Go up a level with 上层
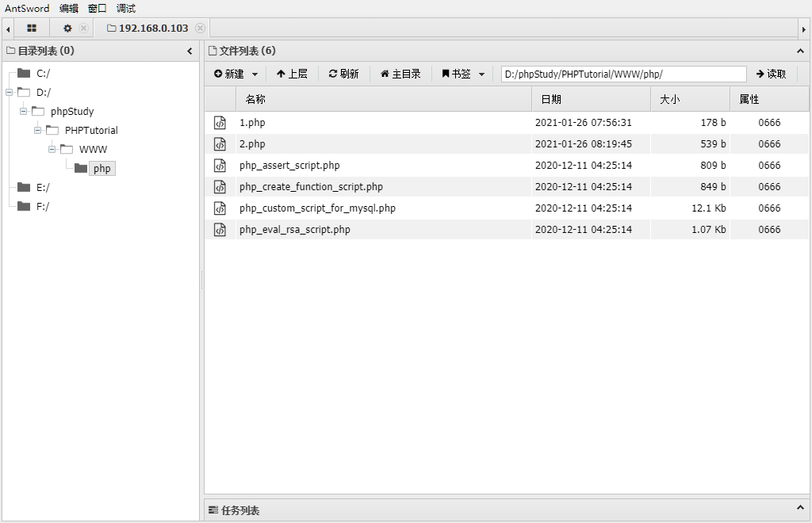Viewport: 812px width, 523px height. click(x=292, y=74)
